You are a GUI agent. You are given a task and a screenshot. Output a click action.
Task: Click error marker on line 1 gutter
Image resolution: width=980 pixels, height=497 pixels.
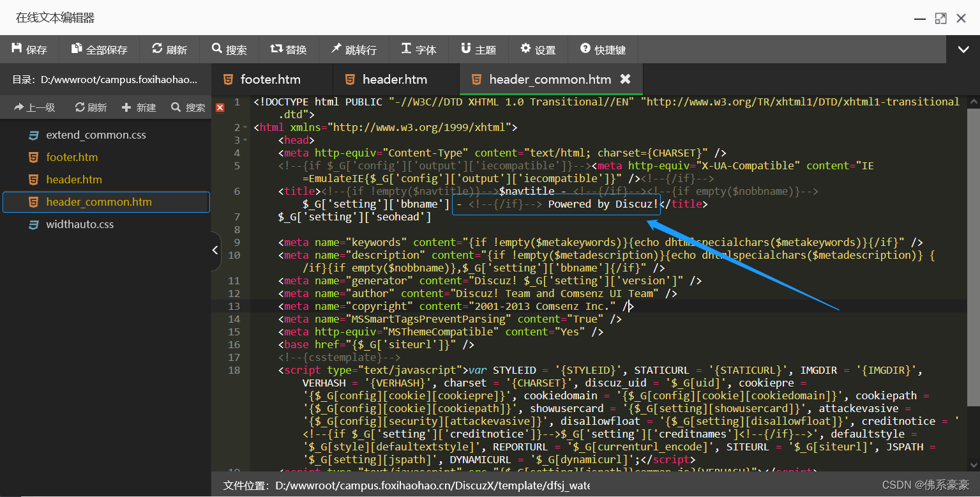(220, 107)
